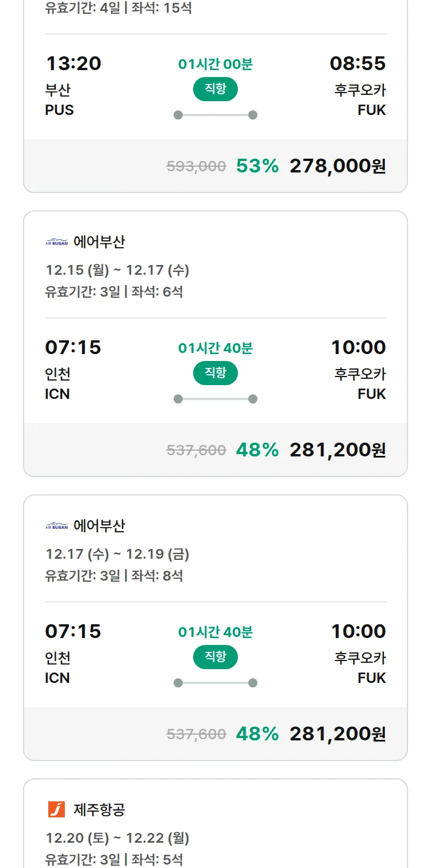Click the 에어부산 airline name on the 12.15 card
The image size is (431, 868).
tap(99, 242)
